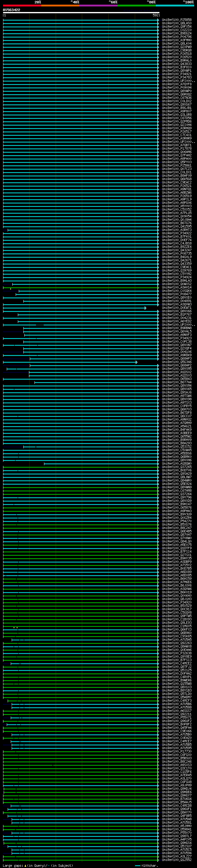Click the green ~80% identity legend segment
Screen dimensions: 197x868
pos(137,6)
